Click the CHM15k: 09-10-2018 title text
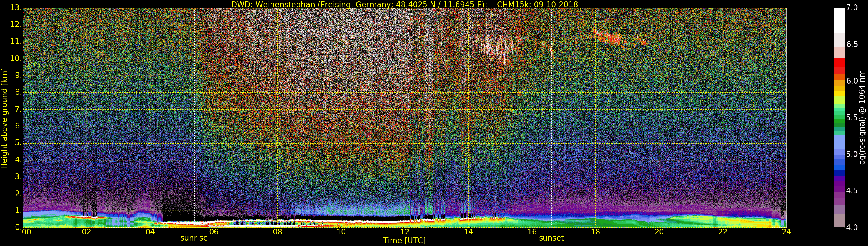 pyautogui.click(x=537, y=4)
